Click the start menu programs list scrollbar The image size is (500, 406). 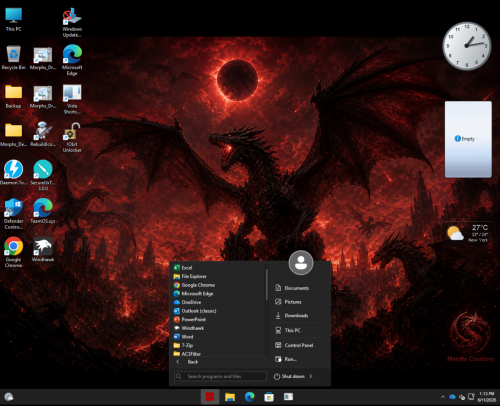[x=267, y=285]
